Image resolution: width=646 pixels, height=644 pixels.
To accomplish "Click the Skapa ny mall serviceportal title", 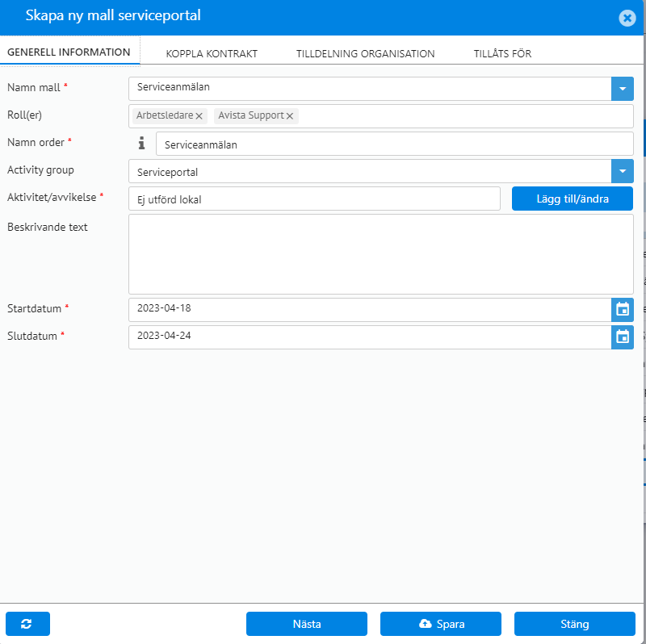I will pyautogui.click(x=113, y=15).
